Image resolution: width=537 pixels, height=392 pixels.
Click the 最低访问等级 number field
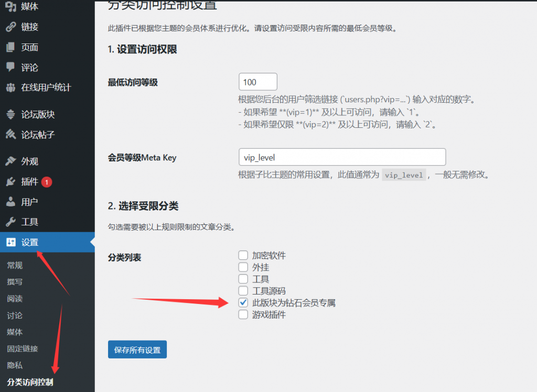click(257, 82)
